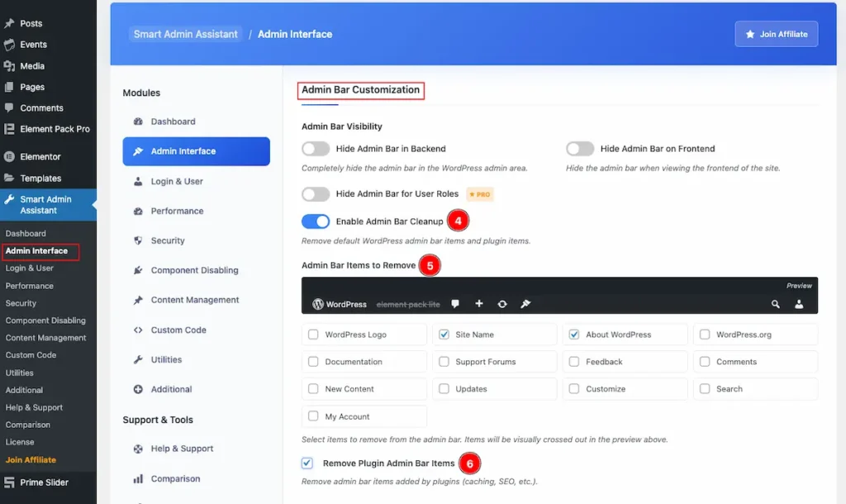Click the Comments bubble icon in sidebar
846x504 pixels.
click(x=9, y=107)
